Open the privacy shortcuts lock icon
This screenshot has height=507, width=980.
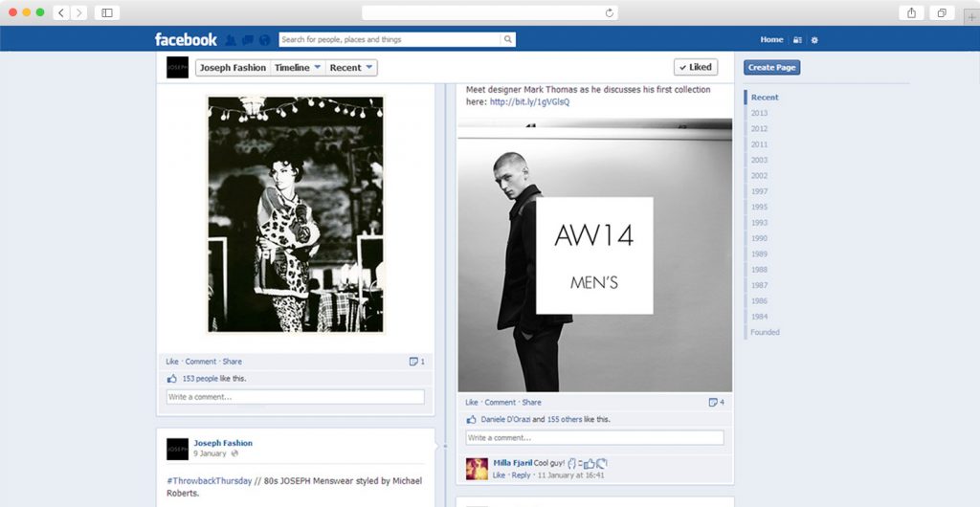click(797, 40)
